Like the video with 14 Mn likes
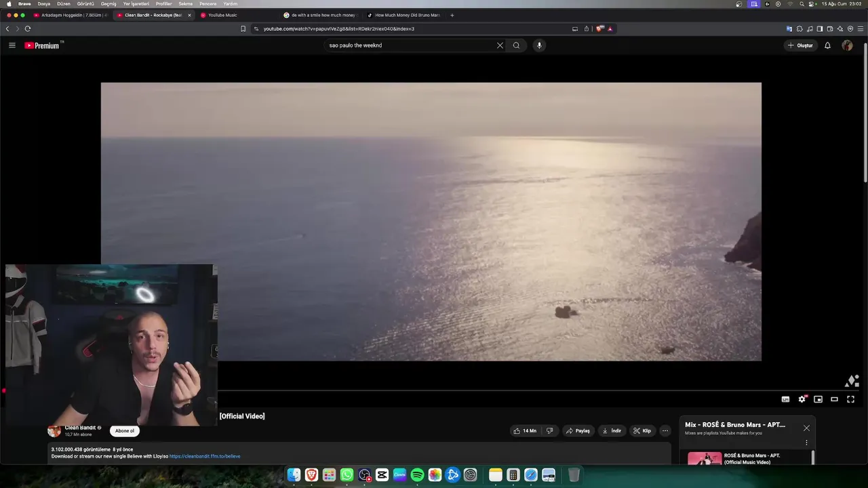The height and width of the screenshot is (488, 868). point(525,430)
